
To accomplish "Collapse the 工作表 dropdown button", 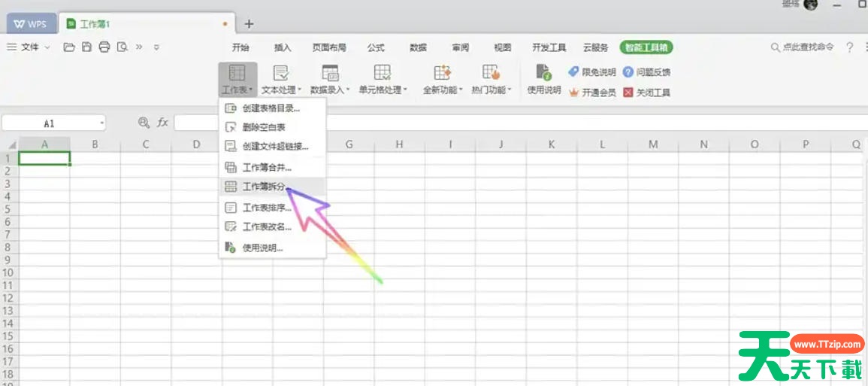I will [237, 79].
